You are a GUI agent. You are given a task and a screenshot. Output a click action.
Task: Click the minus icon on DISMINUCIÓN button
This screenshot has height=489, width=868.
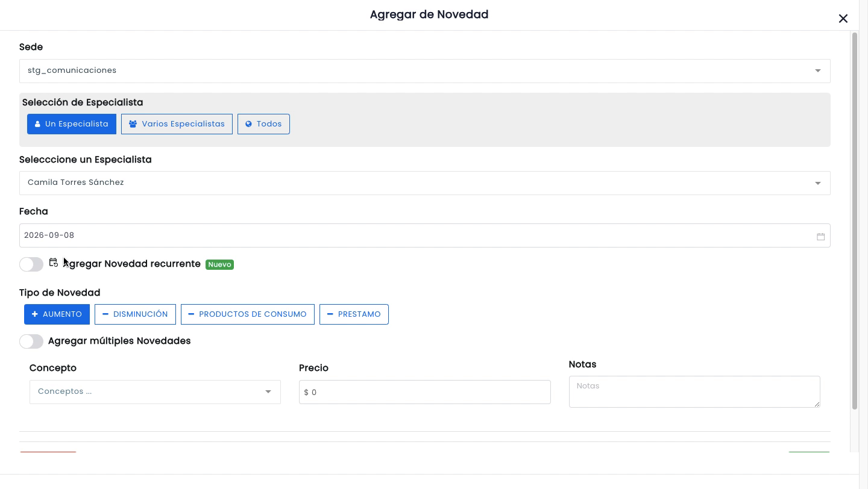[105, 314]
